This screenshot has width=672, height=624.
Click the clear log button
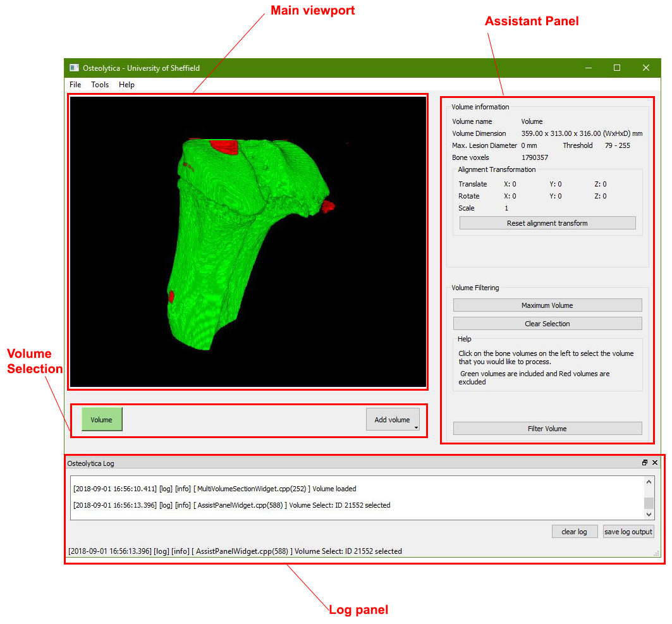[x=574, y=532]
